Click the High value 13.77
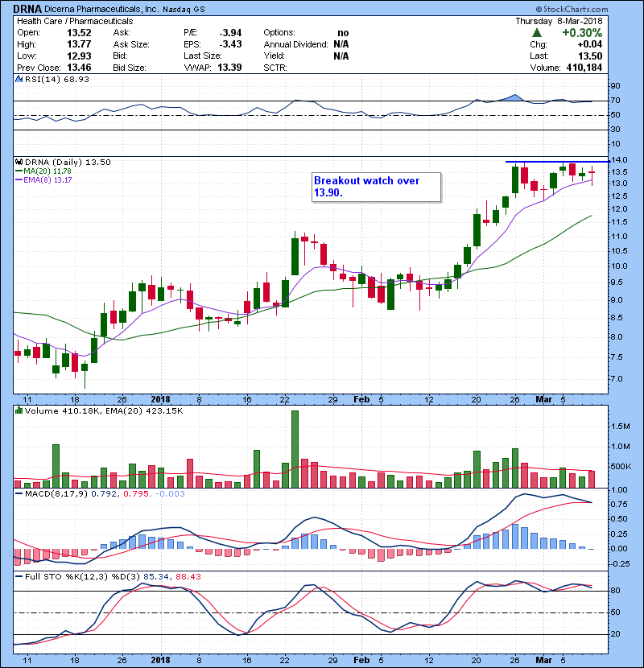The width and height of the screenshot is (644, 668). click(x=79, y=44)
